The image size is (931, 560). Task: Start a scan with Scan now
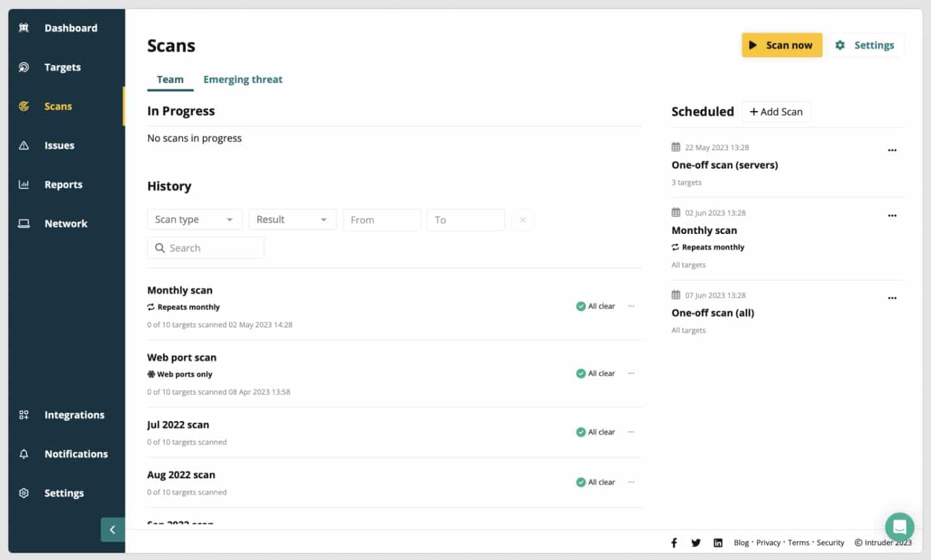pos(782,45)
